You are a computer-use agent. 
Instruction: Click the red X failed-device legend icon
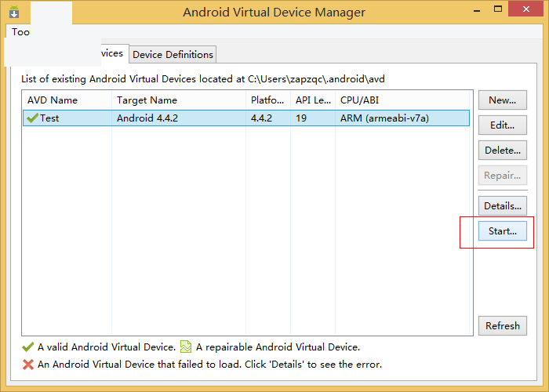click(28, 364)
